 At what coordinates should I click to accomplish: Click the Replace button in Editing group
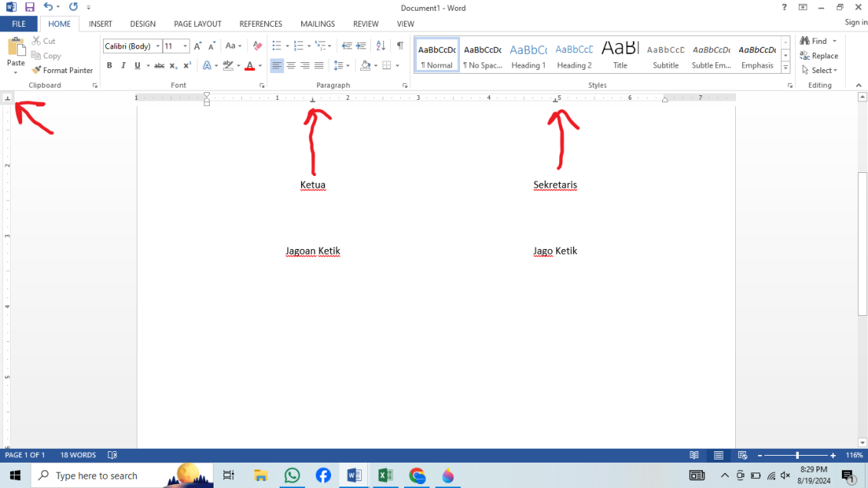(820, 55)
